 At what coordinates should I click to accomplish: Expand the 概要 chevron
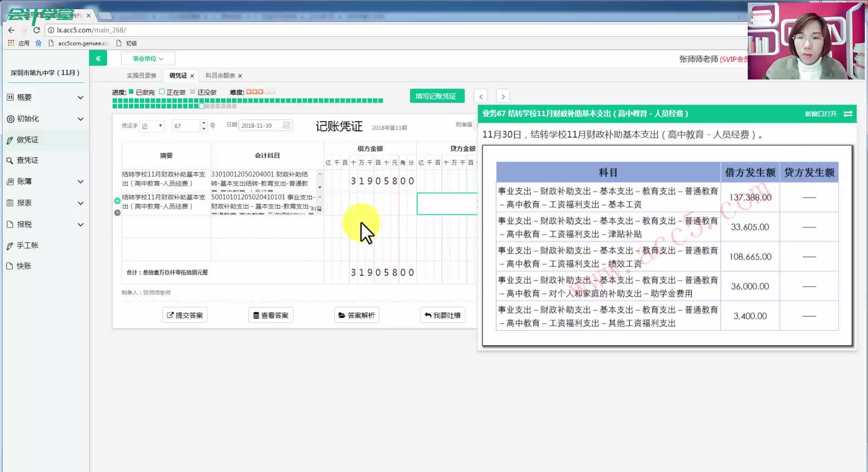[80, 98]
